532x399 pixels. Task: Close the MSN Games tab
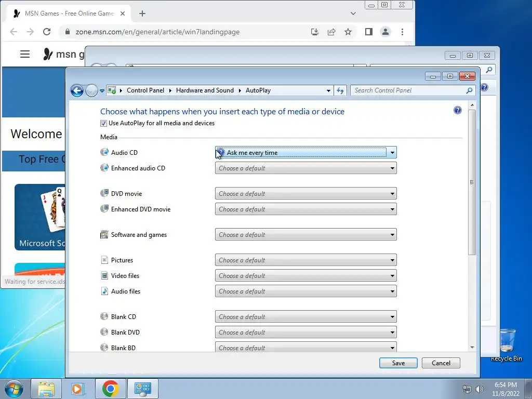[123, 14]
